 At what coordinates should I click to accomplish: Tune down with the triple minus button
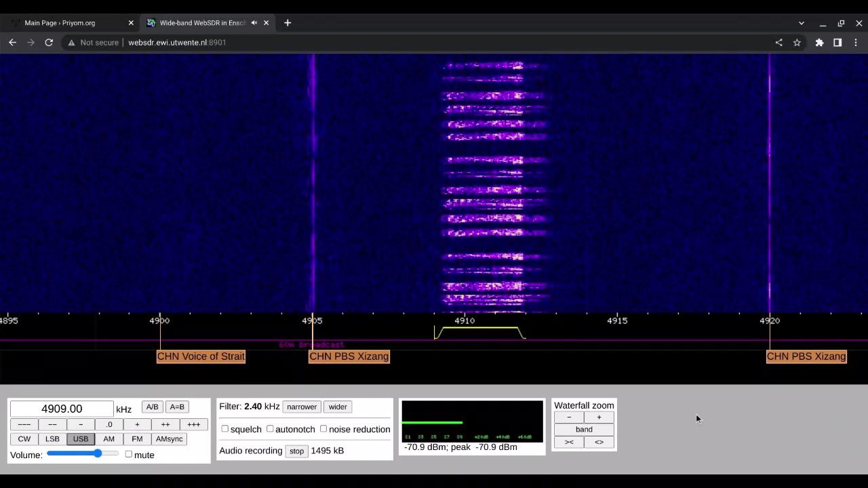(24, 424)
